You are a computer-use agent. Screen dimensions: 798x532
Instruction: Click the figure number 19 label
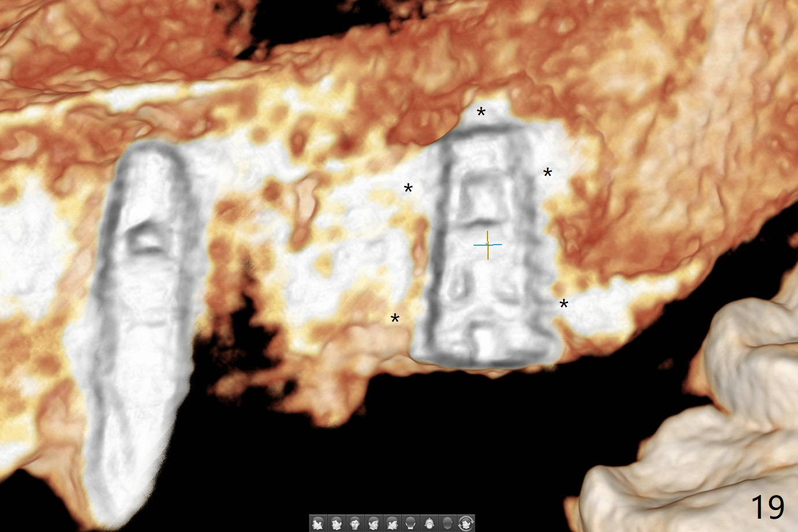pos(767,507)
